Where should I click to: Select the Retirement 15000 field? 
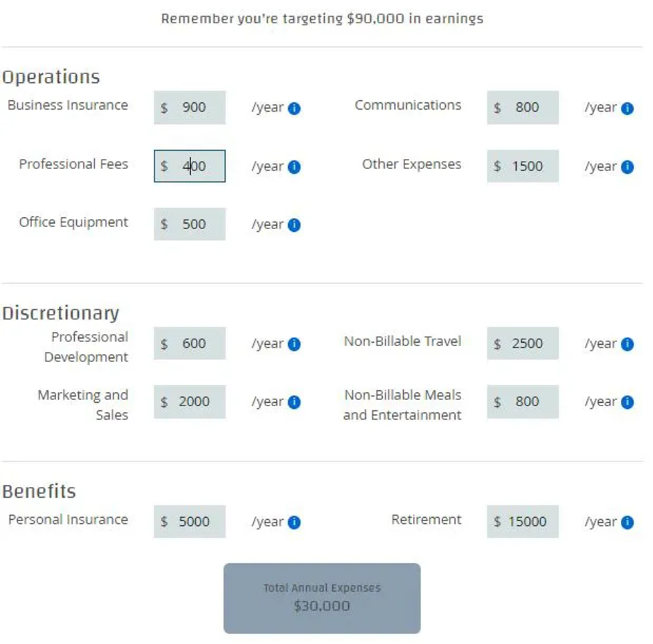tap(523, 521)
